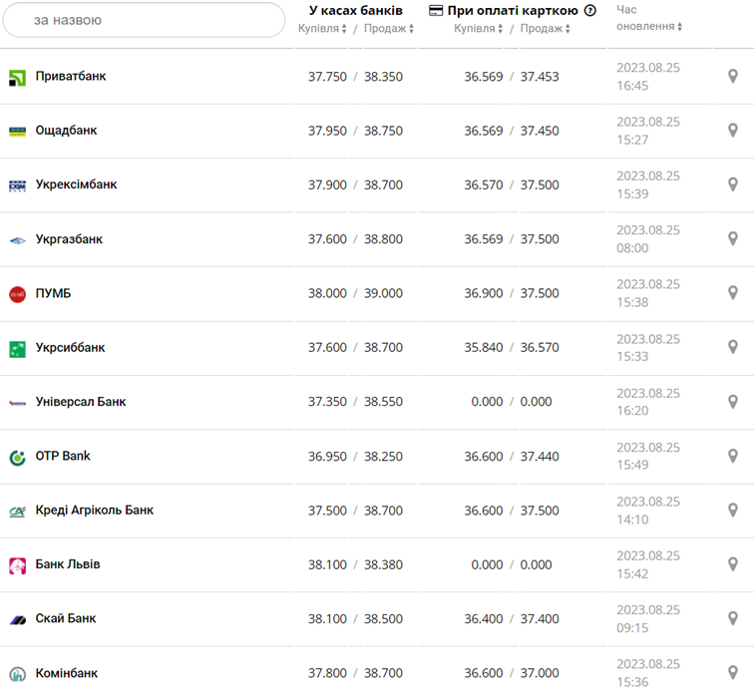Sort by card payment Купівля rate

pyautogui.click(x=479, y=29)
